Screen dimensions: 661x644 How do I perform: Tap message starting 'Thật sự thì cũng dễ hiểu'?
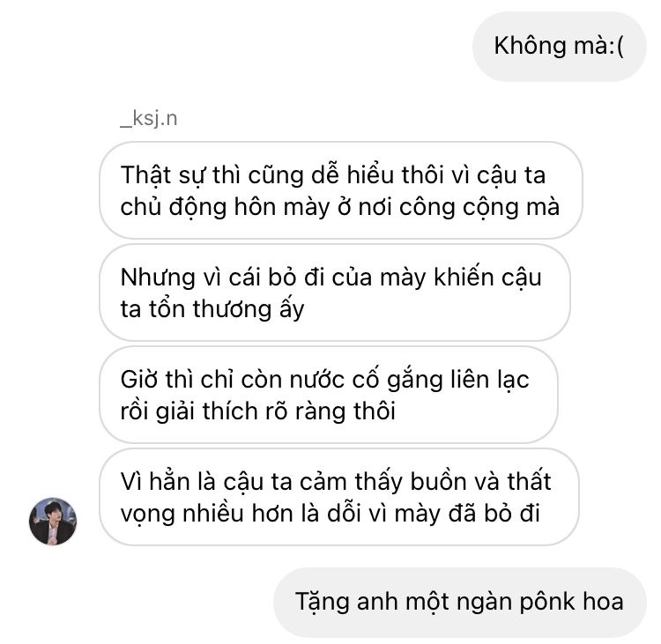pyautogui.click(x=341, y=190)
